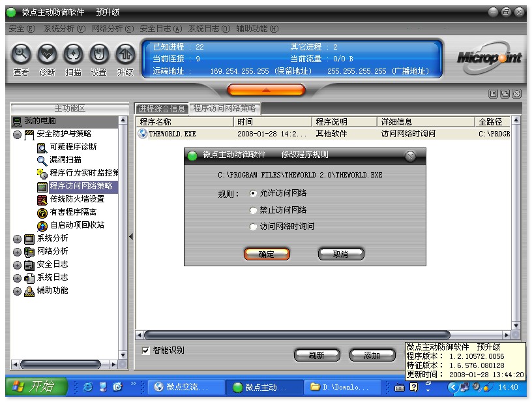This screenshot has height=402, width=532.
Task: Click the 可疑程序诊断 tree icon
Action: click(42, 147)
